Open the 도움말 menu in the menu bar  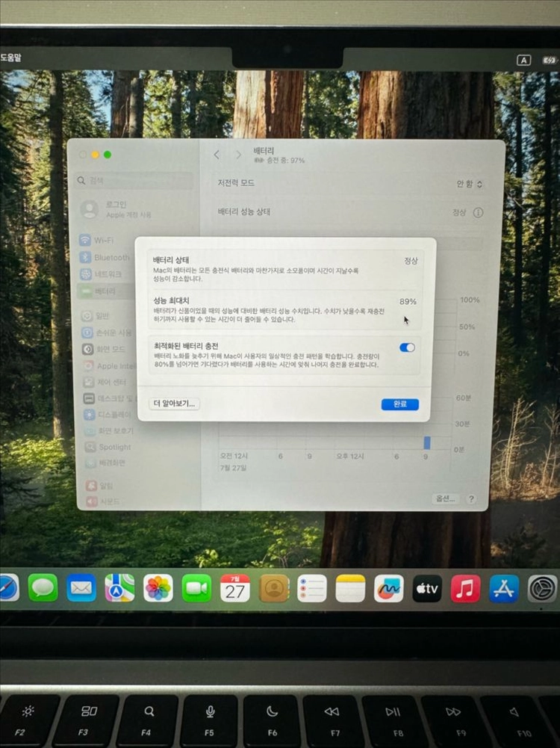pyautogui.click(x=10, y=58)
